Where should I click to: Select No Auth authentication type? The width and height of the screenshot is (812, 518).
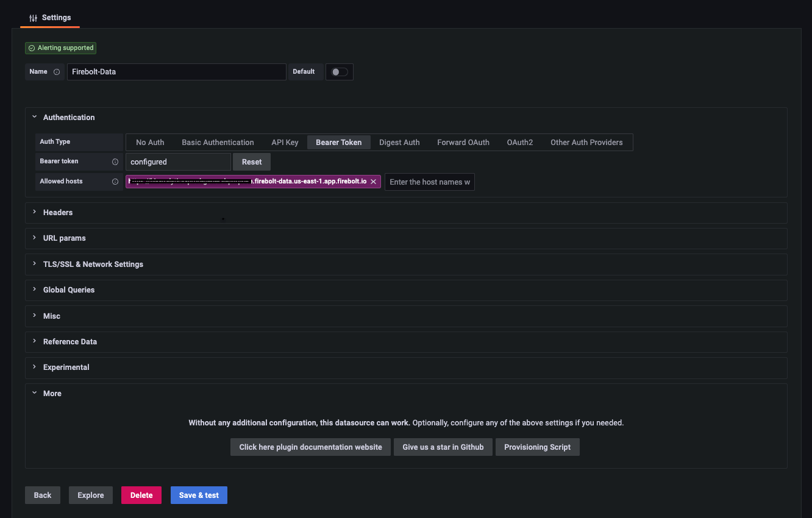[x=149, y=142]
